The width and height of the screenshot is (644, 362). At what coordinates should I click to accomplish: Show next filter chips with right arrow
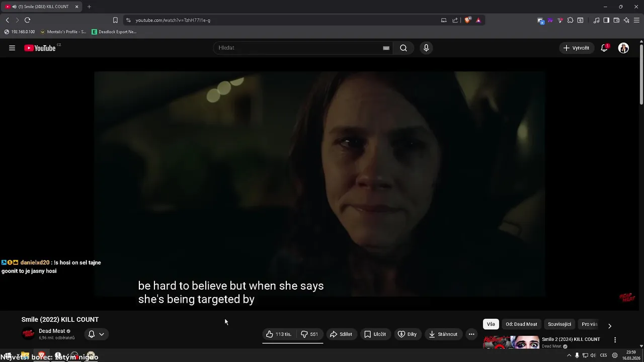(610, 326)
